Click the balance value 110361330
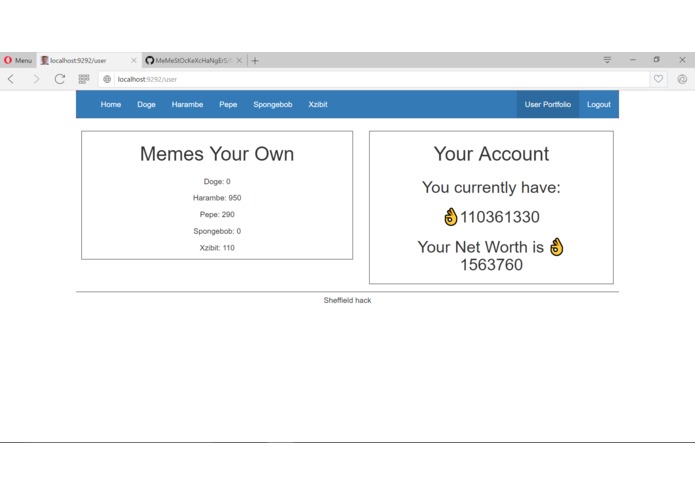 (500, 217)
